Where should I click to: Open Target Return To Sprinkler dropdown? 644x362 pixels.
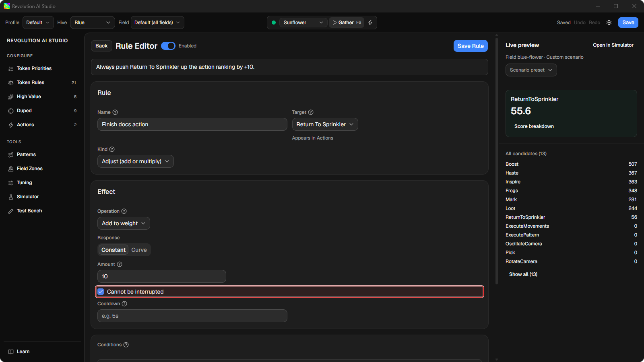[325, 124]
